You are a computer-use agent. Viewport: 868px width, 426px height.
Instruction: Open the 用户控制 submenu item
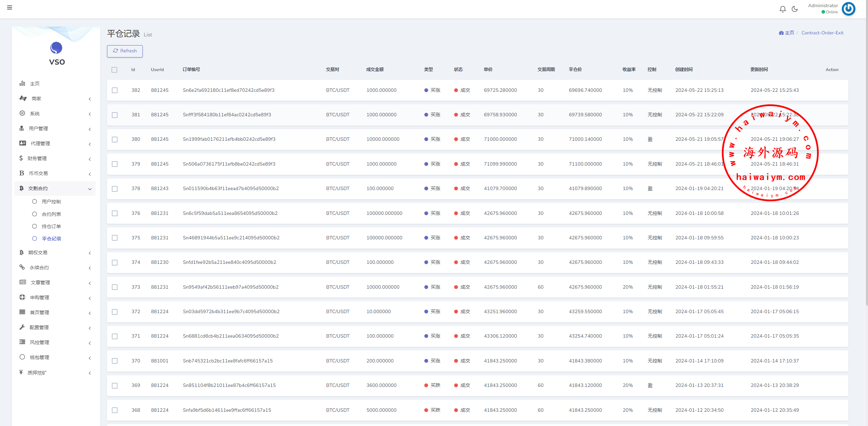51,202
